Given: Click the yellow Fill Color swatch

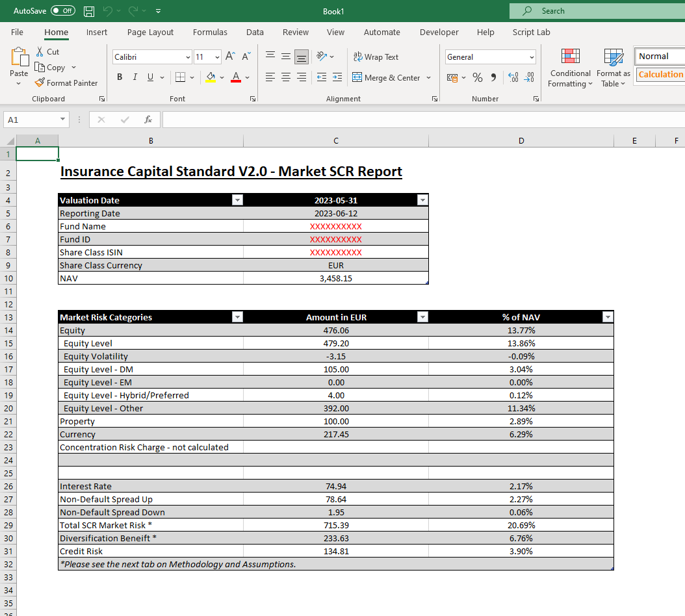Looking at the screenshot, I should [x=210, y=77].
